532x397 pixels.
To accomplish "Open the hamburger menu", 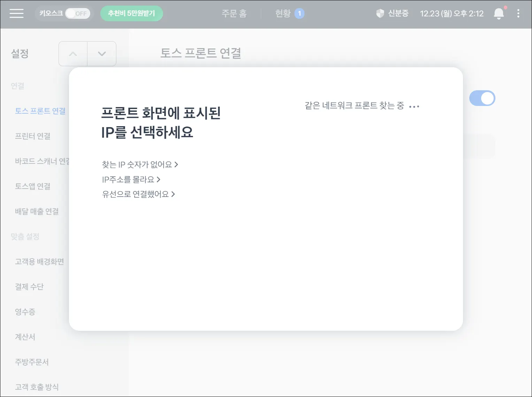I will point(16,14).
